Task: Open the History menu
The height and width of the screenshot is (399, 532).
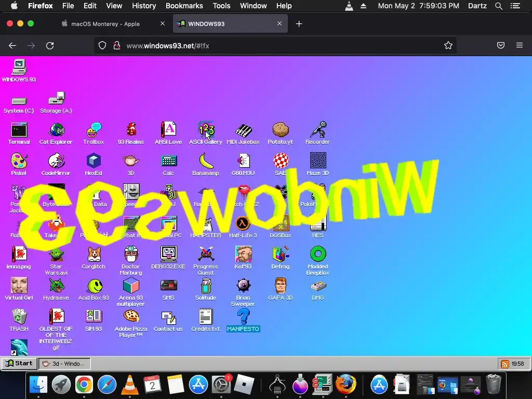Action: [144, 6]
